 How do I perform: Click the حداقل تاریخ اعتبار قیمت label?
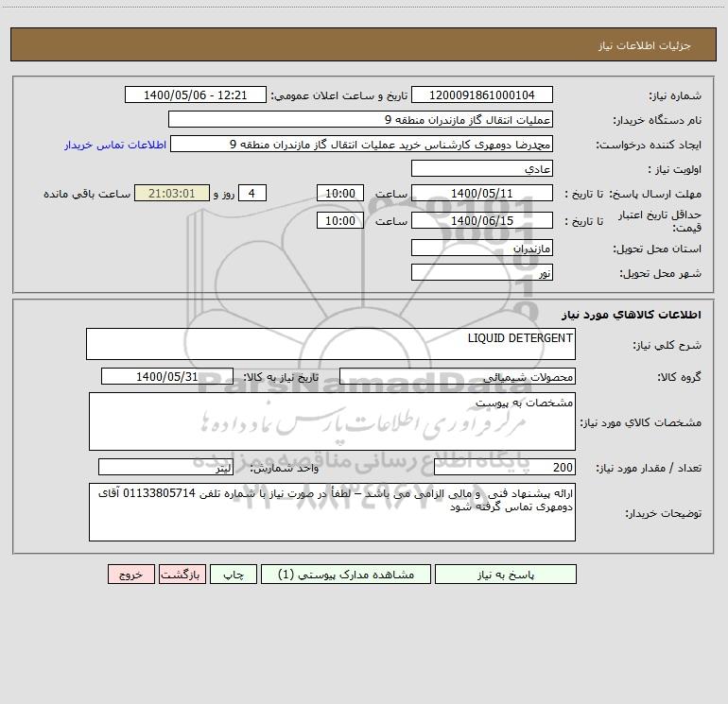[660, 221]
